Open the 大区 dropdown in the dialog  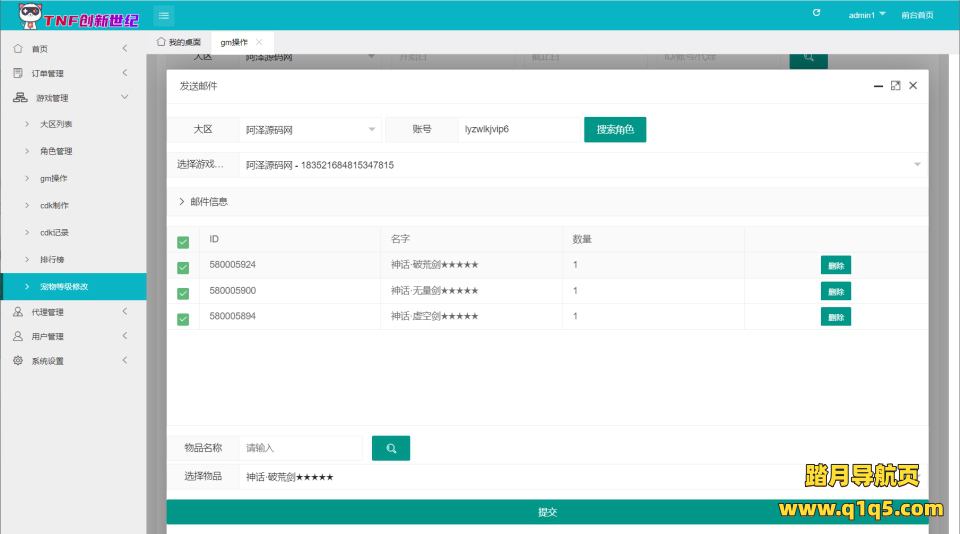(310, 130)
